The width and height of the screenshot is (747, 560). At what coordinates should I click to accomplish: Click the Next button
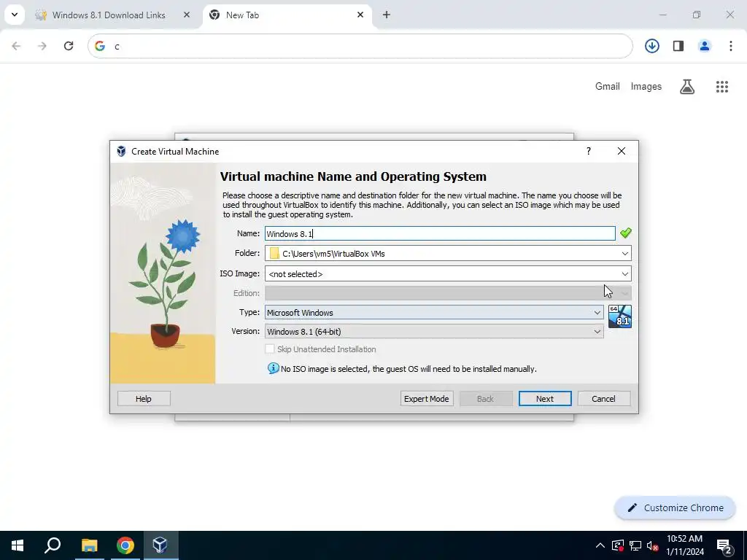(x=544, y=399)
